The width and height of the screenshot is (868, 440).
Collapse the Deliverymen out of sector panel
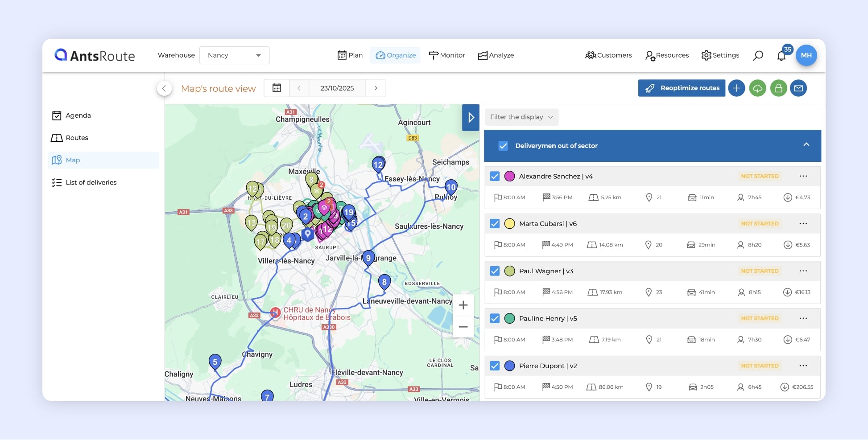pos(806,145)
